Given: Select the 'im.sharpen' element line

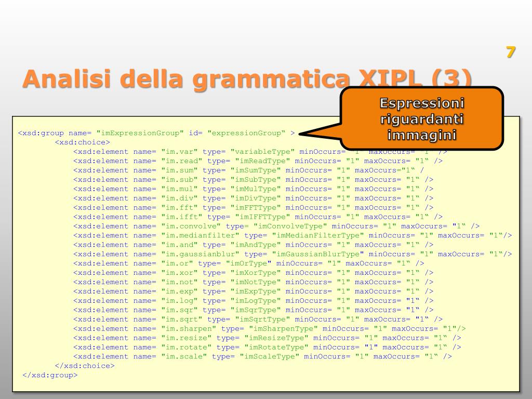Looking at the screenshot, I should 270,329.
